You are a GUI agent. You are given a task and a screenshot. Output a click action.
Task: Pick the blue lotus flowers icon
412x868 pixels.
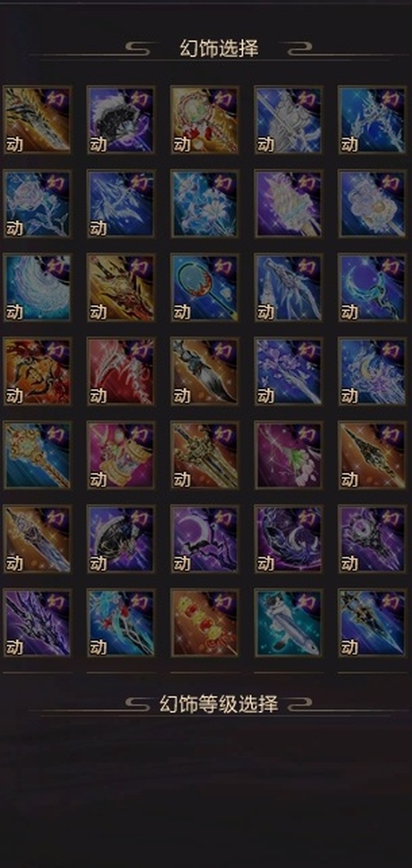tap(204, 203)
